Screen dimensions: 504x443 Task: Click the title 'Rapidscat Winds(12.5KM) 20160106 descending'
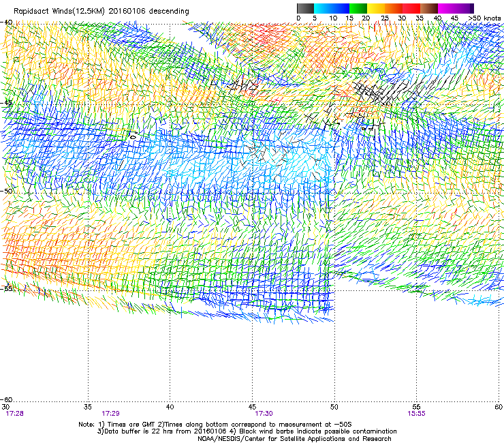pos(101,12)
